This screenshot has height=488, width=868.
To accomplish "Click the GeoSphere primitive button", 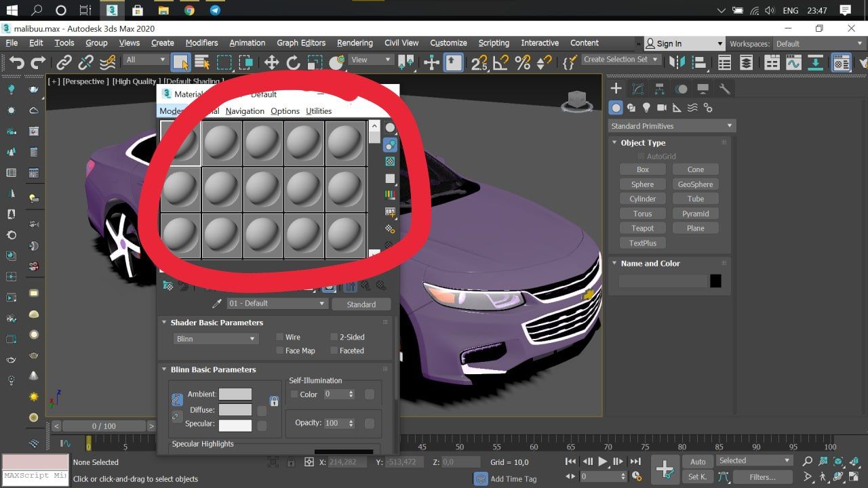I will pyautogui.click(x=695, y=184).
